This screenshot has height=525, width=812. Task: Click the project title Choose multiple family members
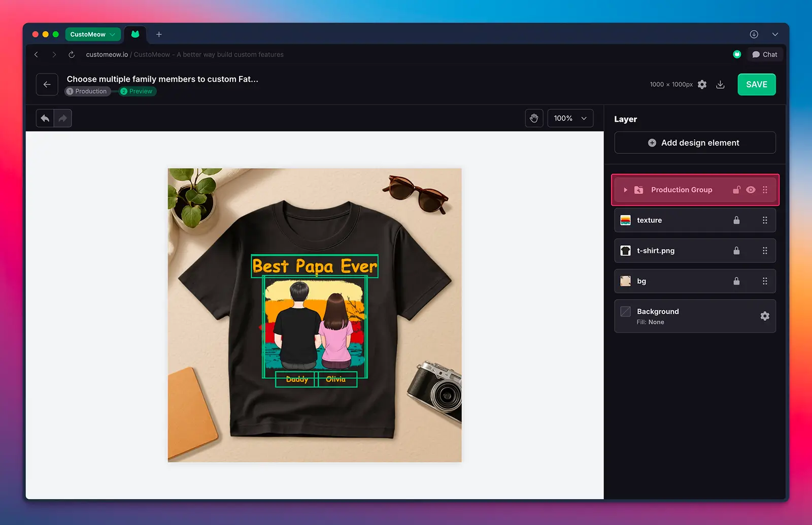pyautogui.click(x=162, y=79)
